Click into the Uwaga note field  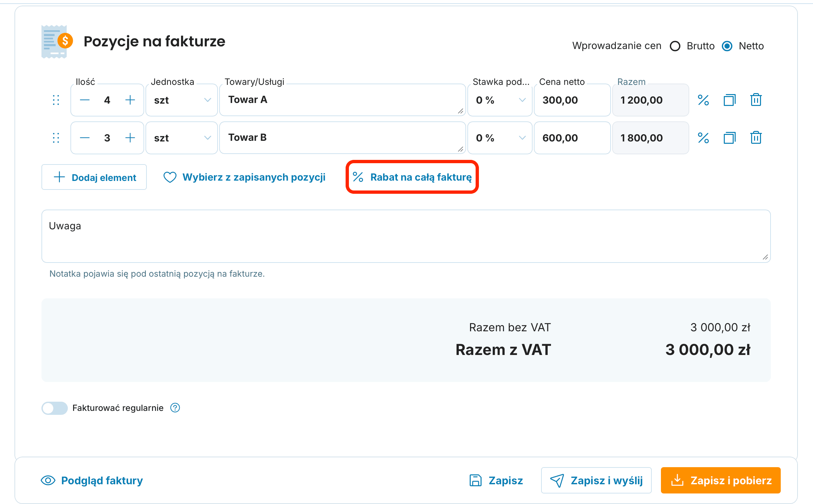406,236
